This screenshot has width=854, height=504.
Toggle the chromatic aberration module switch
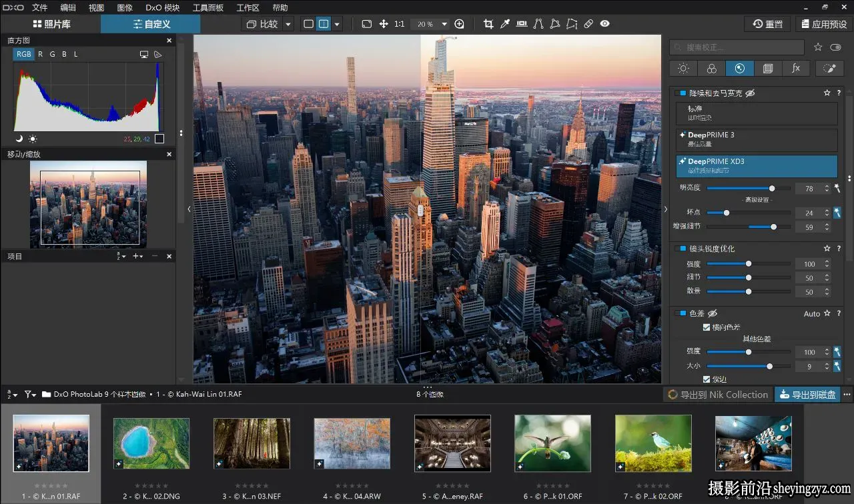pyautogui.click(x=680, y=313)
